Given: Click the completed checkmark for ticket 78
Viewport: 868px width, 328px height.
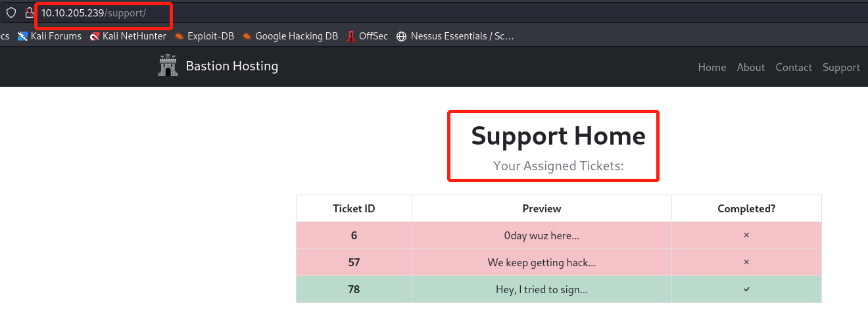Looking at the screenshot, I should pyautogui.click(x=746, y=289).
